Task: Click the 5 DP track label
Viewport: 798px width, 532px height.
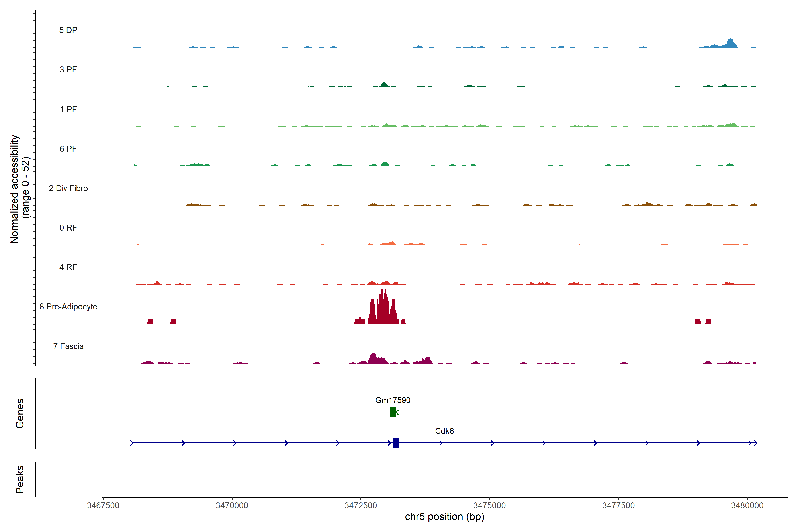Action: [68, 30]
